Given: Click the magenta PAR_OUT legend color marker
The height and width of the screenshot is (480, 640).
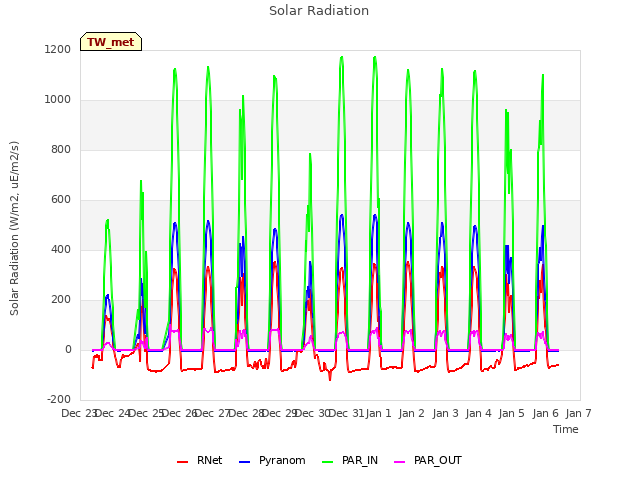Looking at the screenshot, I should 400,462.
